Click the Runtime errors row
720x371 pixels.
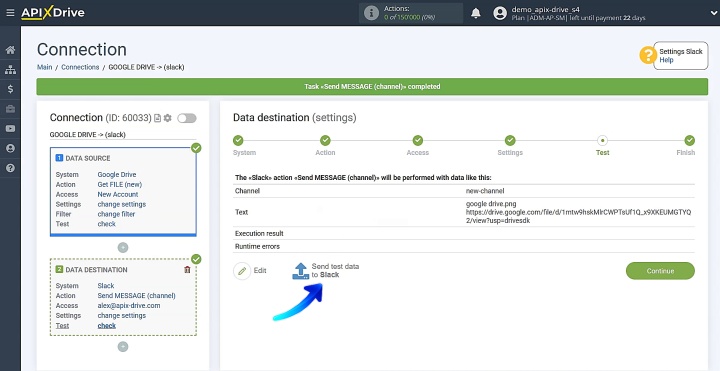click(x=464, y=246)
